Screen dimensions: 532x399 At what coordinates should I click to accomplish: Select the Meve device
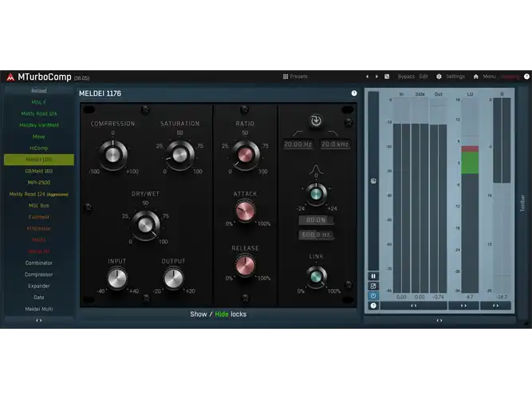pos(39,136)
